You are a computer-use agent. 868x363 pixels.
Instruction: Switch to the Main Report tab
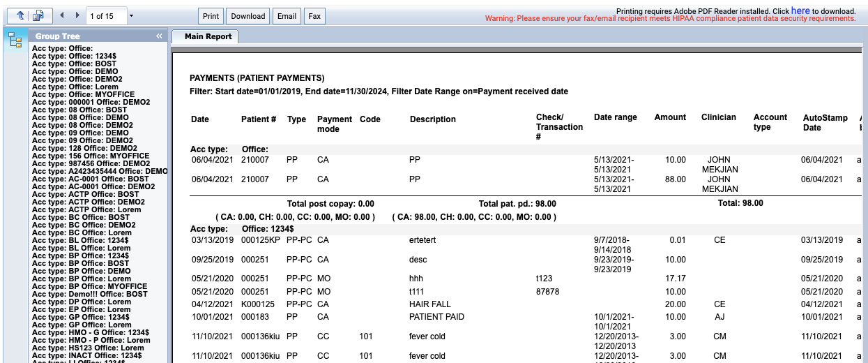point(208,36)
